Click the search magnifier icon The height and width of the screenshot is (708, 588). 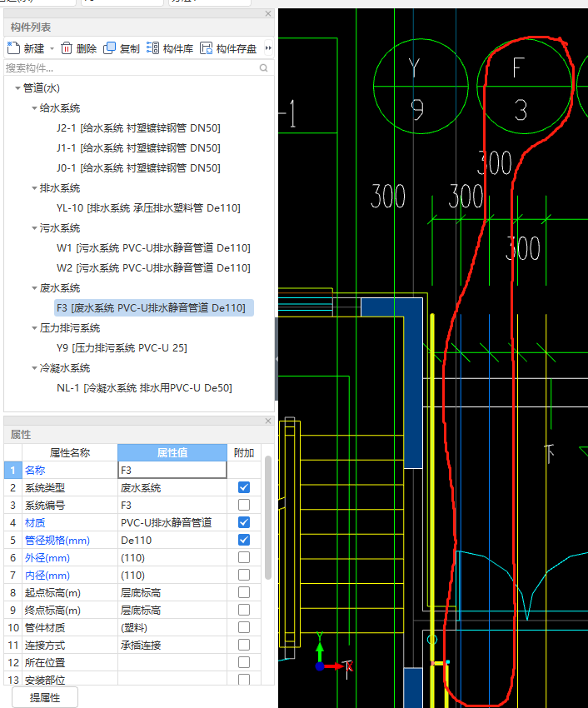(x=264, y=67)
